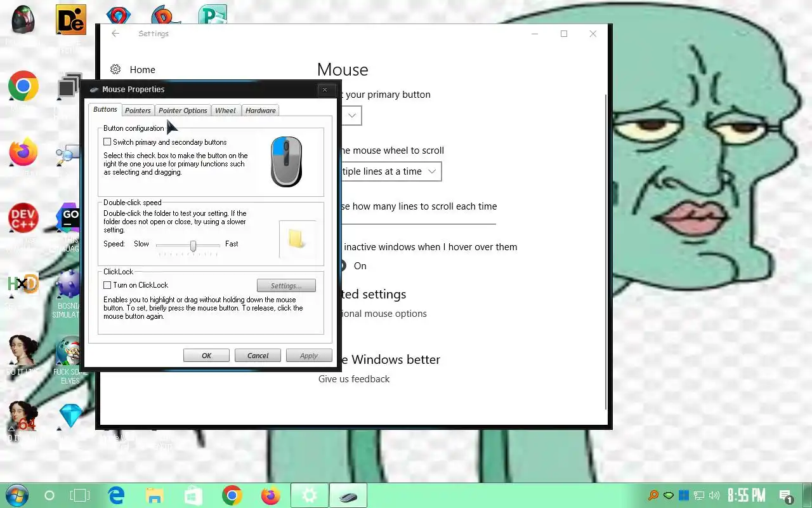Open the Wheel tab
Viewport: 812px width, 508px height.
coord(225,110)
